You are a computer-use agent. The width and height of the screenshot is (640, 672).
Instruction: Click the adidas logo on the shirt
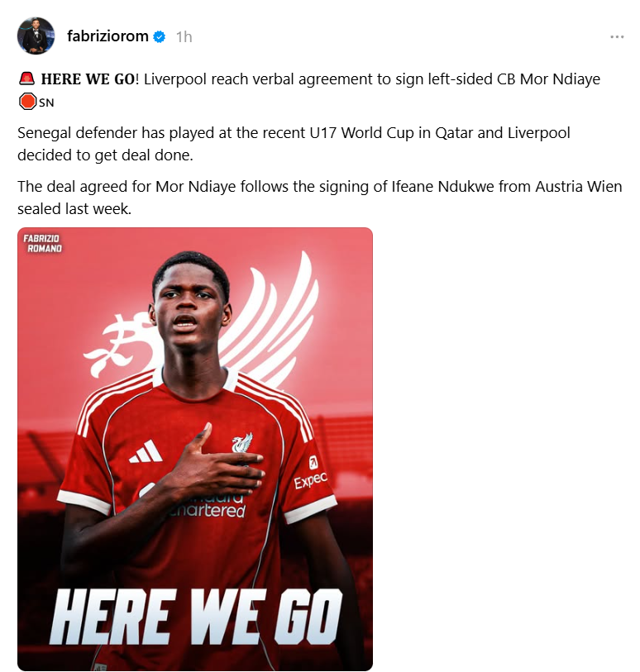(146, 451)
